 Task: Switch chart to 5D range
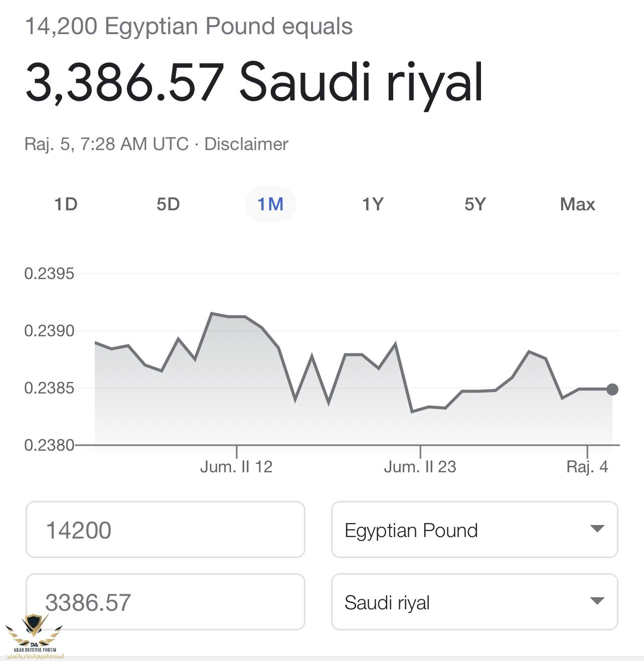[x=168, y=204]
